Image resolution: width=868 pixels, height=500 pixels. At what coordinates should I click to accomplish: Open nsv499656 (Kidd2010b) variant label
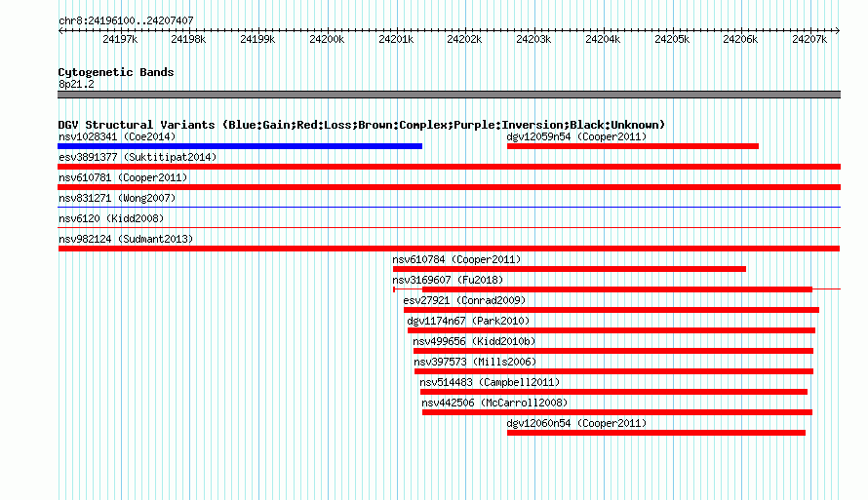coord(474,341)
